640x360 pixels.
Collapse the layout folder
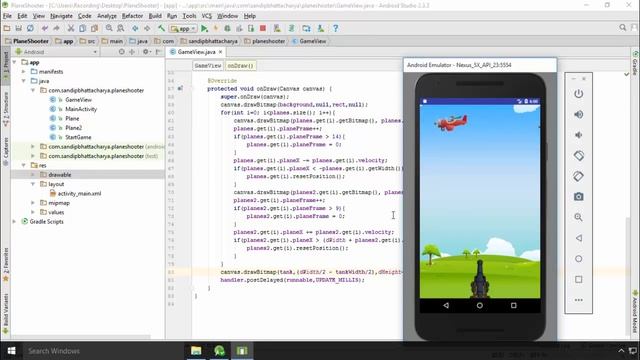(x=33, y=184)
